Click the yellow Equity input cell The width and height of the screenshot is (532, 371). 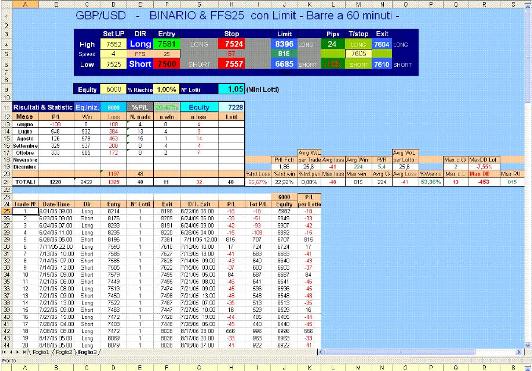pos(114,90)
